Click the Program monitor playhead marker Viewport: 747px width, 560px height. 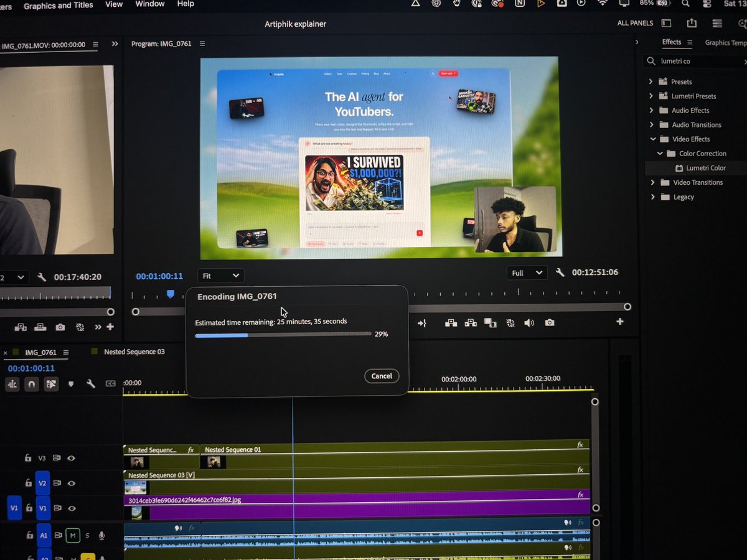click(x=171, y=294)
